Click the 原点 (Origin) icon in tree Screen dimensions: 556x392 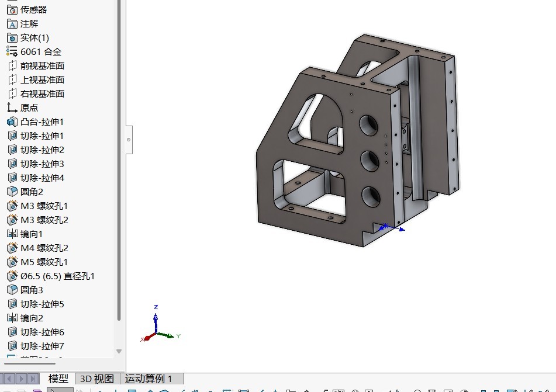coord(12,108)
